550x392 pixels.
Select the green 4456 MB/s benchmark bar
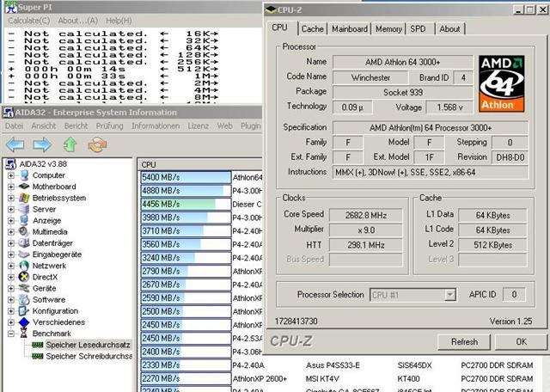point(186,204)
